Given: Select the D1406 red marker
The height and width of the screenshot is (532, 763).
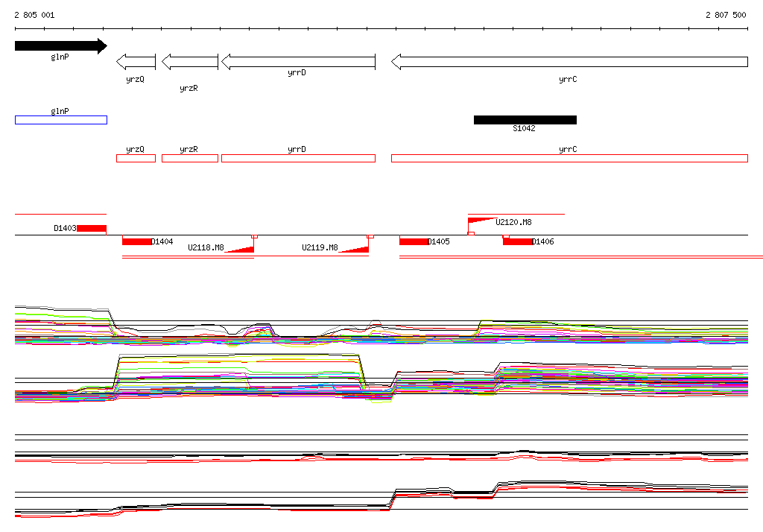Looking at the screenshot, I should coord(517,241).
